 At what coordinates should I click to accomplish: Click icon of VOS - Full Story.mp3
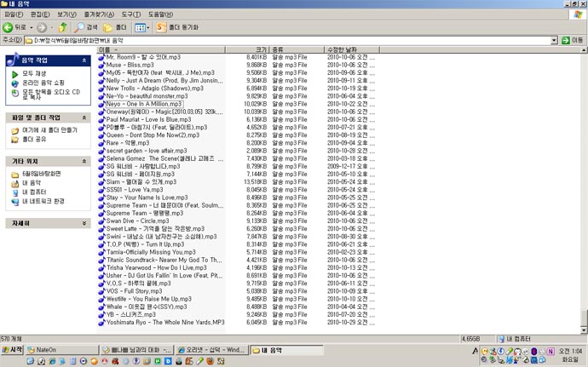click(x=101, y=291)
